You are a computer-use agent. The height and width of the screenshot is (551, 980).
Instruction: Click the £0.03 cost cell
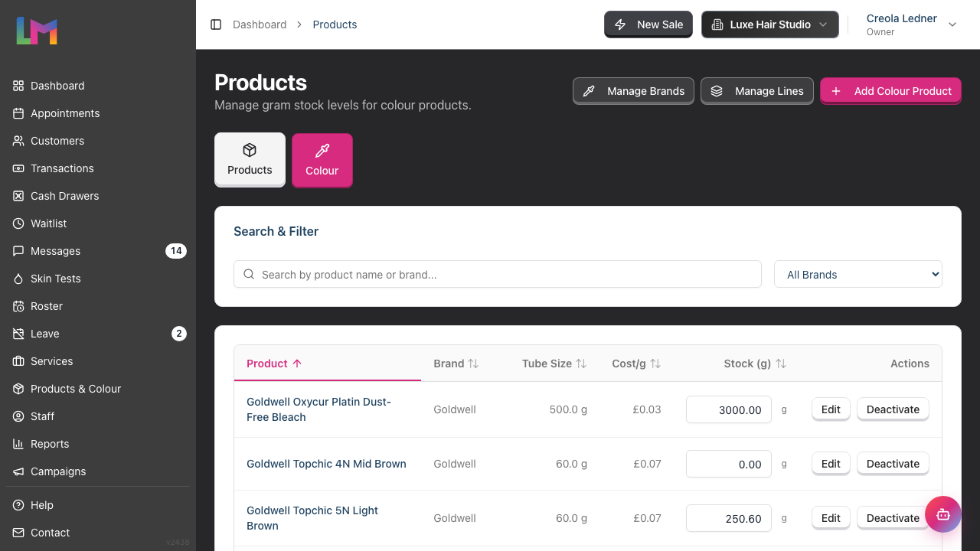click(x=647, y=409)
